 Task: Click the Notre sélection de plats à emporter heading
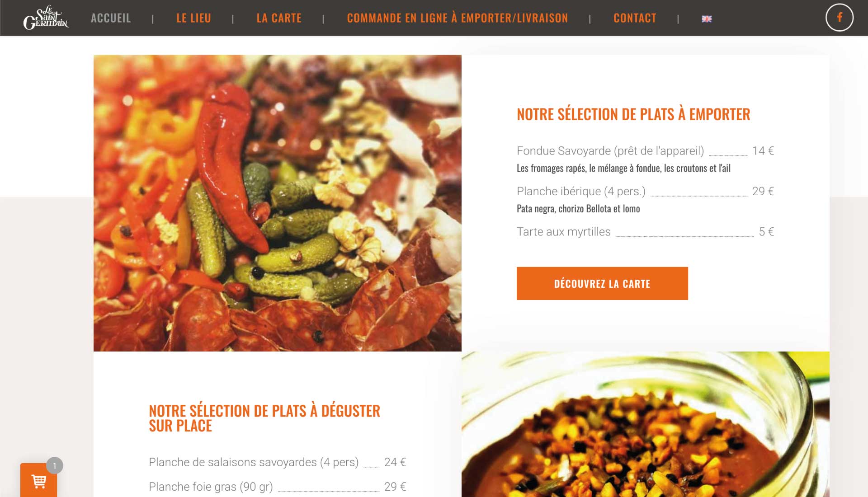click(633, 114)
